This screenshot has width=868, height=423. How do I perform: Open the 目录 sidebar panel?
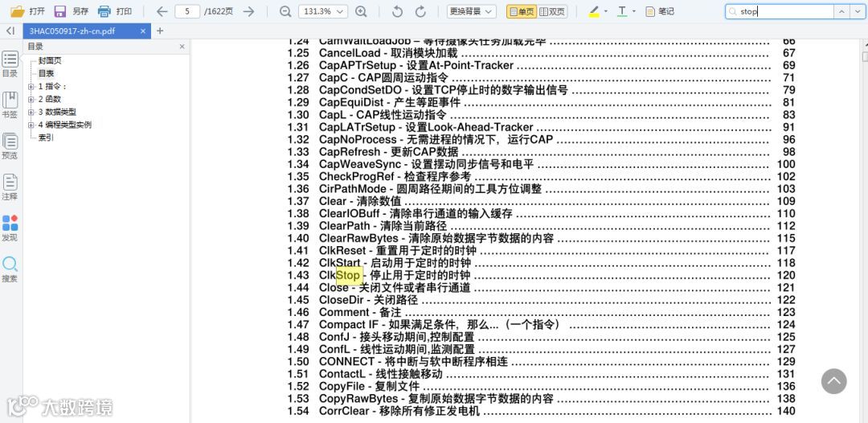pyautogui.click(x=10, y=64)
